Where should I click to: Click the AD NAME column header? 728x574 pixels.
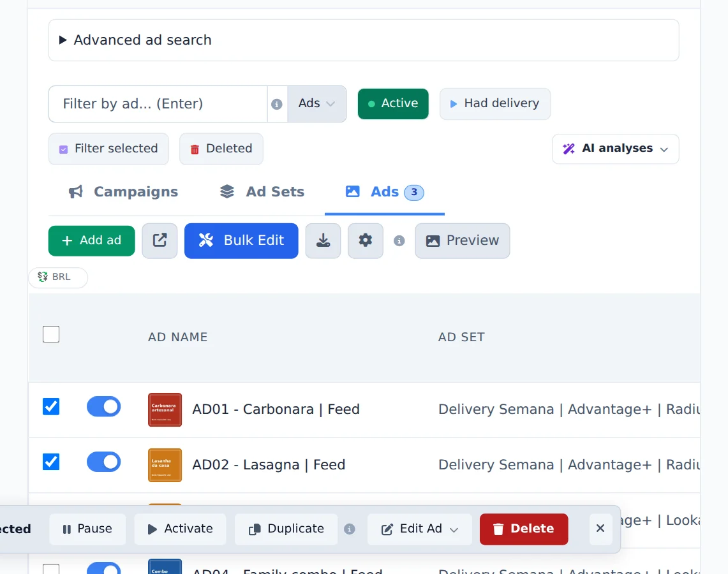178,337
